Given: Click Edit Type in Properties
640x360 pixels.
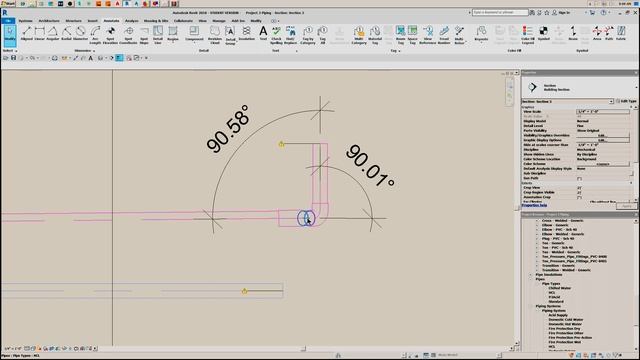Looking at the screenshot, I should 627,101.
